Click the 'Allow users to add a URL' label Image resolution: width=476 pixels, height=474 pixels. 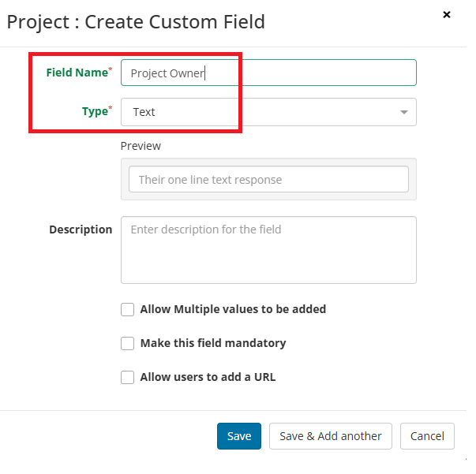(208, 377)
